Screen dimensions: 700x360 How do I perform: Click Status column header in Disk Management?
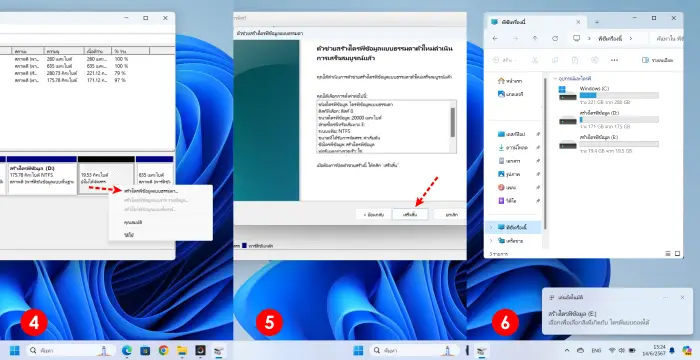(28, 51)
